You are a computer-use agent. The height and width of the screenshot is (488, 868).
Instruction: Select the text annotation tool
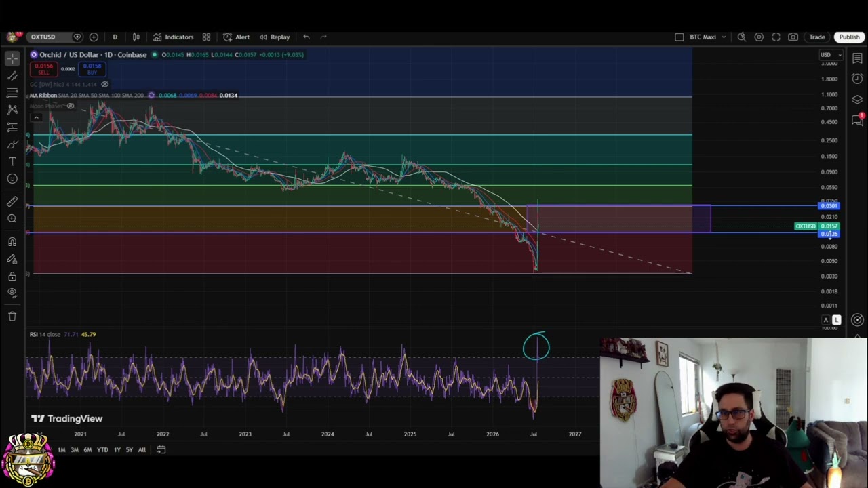(12, 161)
